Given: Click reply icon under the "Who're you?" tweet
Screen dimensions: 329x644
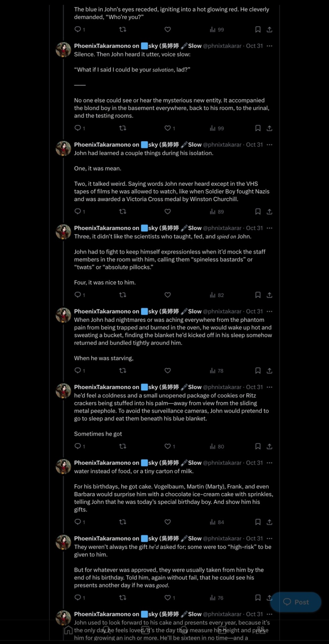Looking at the screenshot, I should coord(78,30).
